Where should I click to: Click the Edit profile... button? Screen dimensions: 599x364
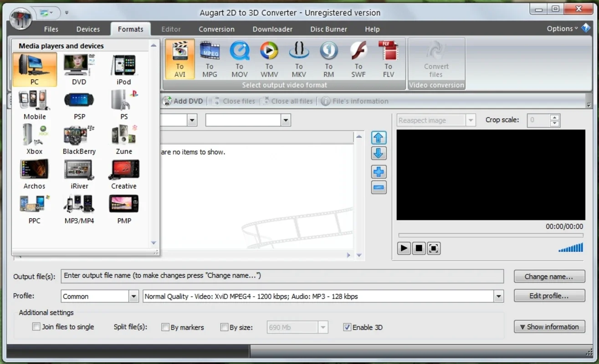(549, 296)
